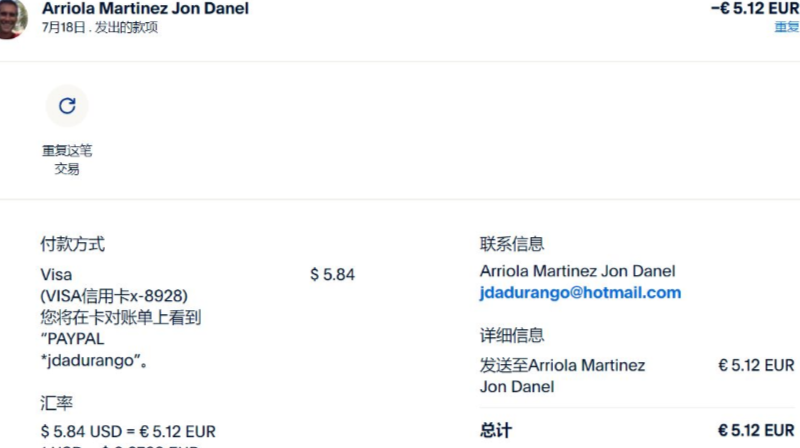Click the blue 重复 link at top right
This screenshot has height=448, width=800.
point(786,27)
